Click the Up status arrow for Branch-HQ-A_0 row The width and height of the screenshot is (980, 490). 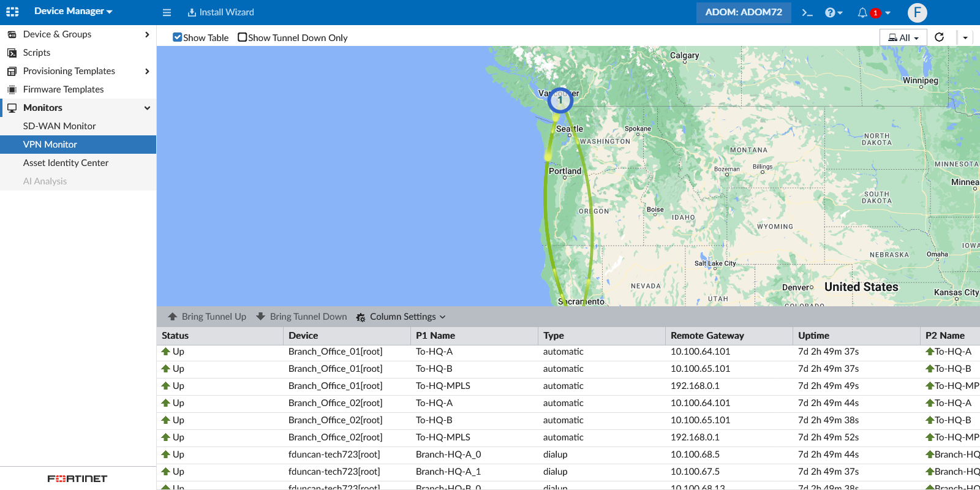[x=165, y=454]
